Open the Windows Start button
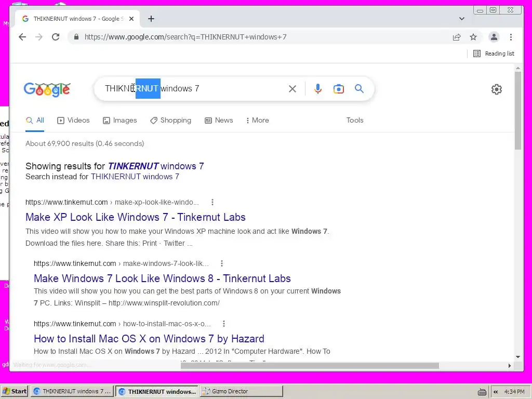 point(14,391)
